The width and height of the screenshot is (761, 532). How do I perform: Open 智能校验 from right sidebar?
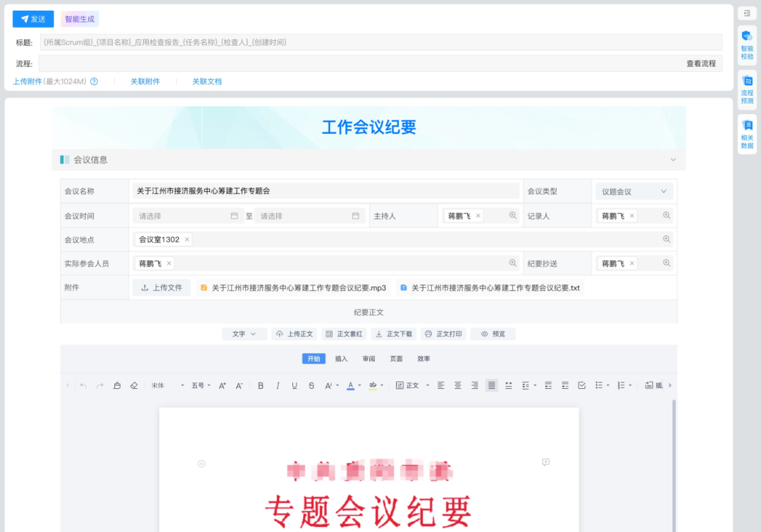click(747, 44)
